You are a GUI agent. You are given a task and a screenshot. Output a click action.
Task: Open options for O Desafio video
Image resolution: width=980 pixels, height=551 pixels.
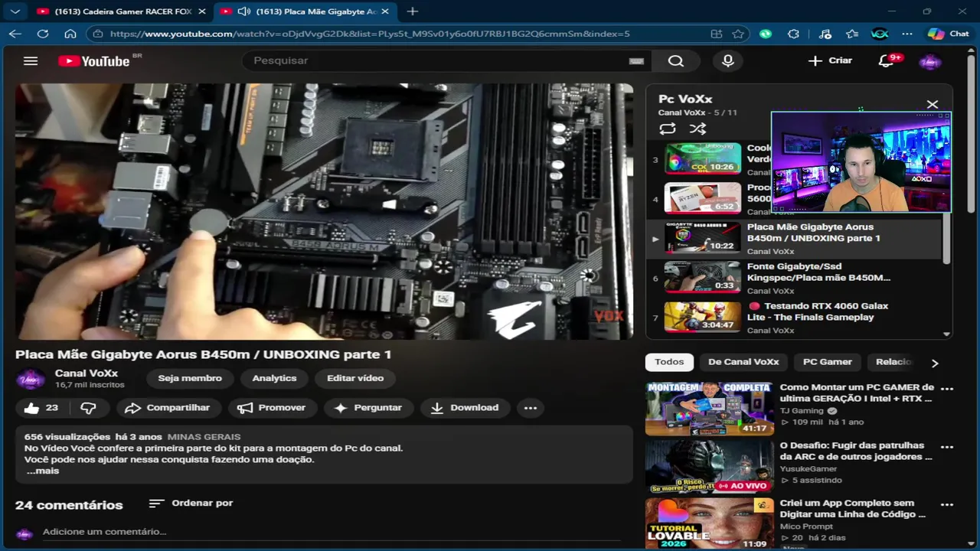(x=947, y=447)
